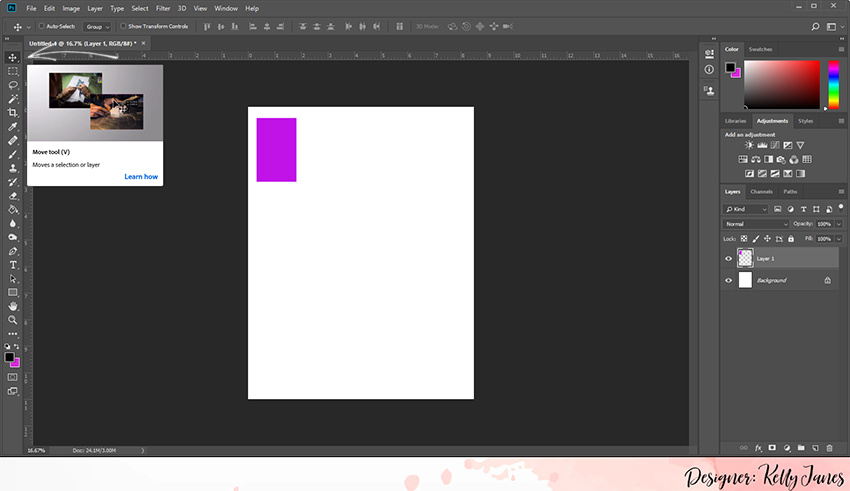Screen dimensions: 850x491
Task: Toggle lock transparent pixels
Action: coord(744,239)
